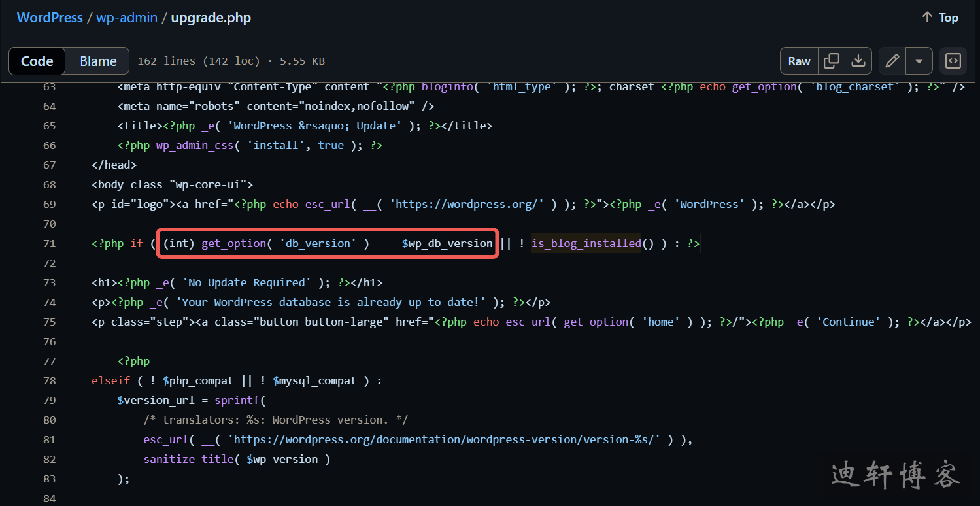Click the upgrade.php file name in breadcrumb
Image resolution: width=980 pixels, height=506 pixels.
(211, 18)
